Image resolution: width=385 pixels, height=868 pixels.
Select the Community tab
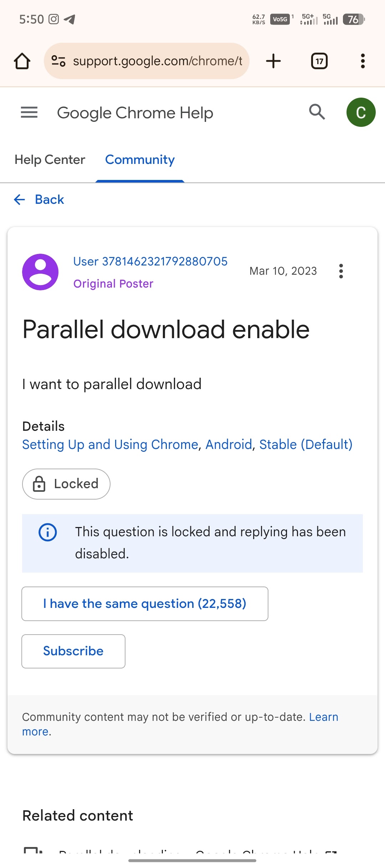pos(140,160)
